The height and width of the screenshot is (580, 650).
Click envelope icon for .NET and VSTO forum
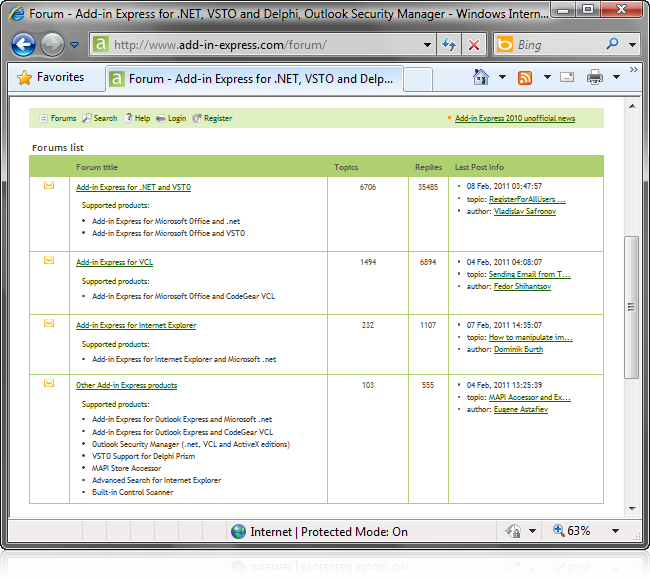tap(49, 185)
